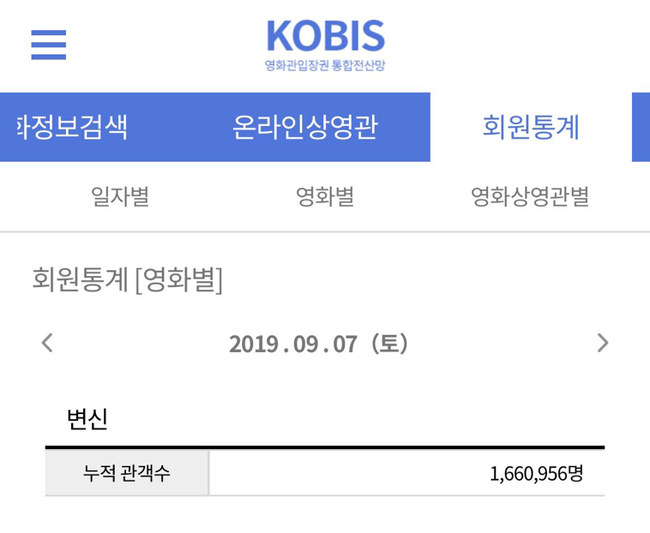Click the KOBIS logo
This screenshot has width=650, height=533.
coord(325,36)
